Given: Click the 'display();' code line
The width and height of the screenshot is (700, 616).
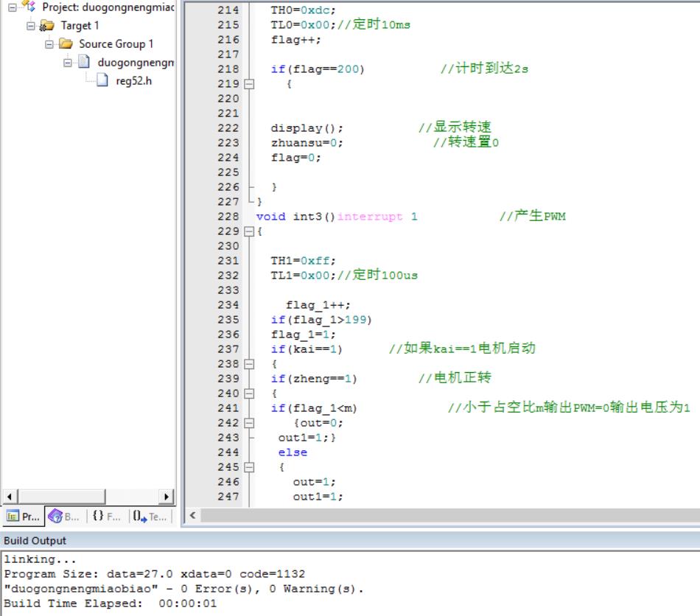Looking at the screenshot, I should 307,128.
